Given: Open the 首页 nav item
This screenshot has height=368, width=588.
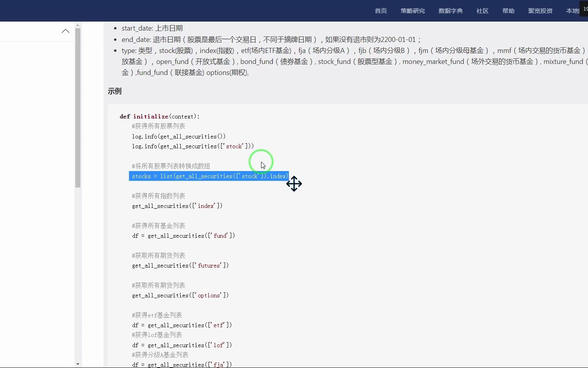Looking at the screenshot, I should pyautogui.click(x=381, y=11).
